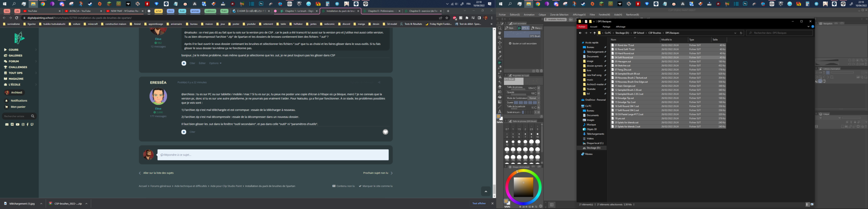Click the Digital Painting School logo
868x209 pixels.
[x=19, y=38]
